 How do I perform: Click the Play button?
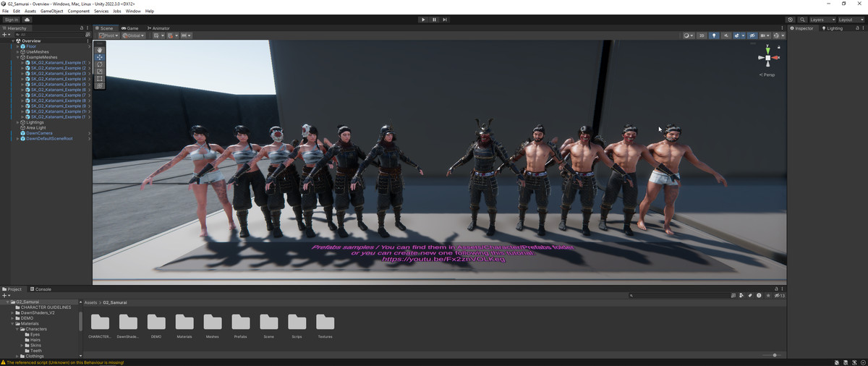point(423,20)
